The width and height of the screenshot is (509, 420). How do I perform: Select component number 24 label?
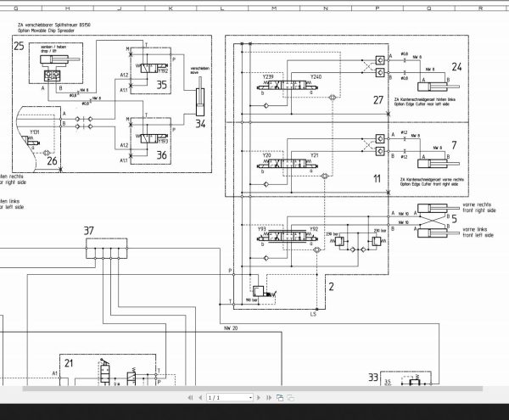456,67
